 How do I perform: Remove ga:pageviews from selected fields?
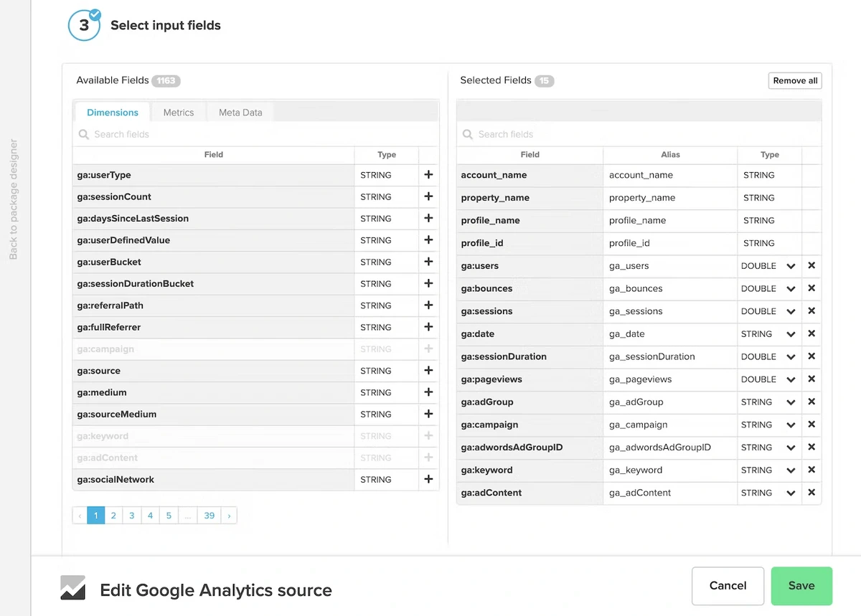point(811,379)
